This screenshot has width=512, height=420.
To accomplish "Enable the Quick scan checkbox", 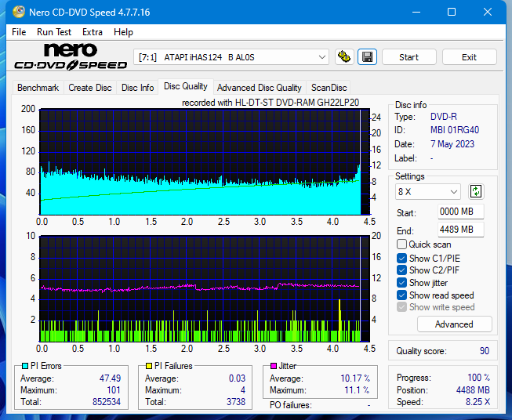I will tap(402, 244).
